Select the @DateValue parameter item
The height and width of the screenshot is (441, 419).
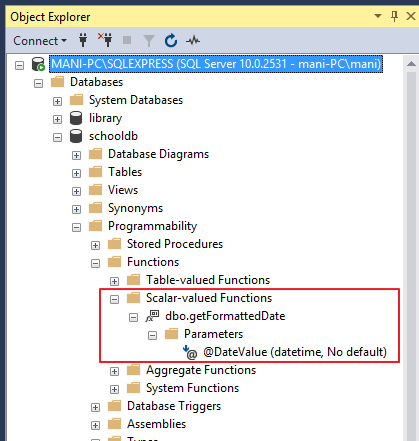coord(295,352)
